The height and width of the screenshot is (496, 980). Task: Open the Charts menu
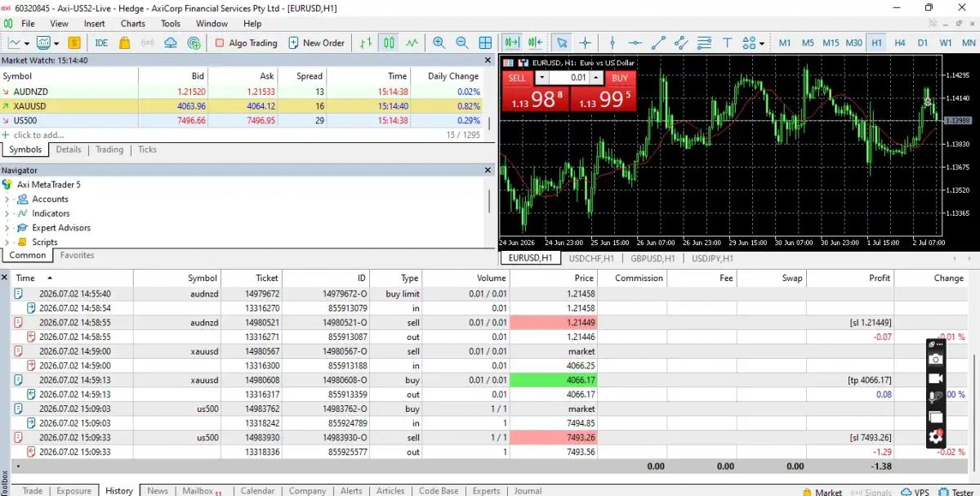click(132, 24)
